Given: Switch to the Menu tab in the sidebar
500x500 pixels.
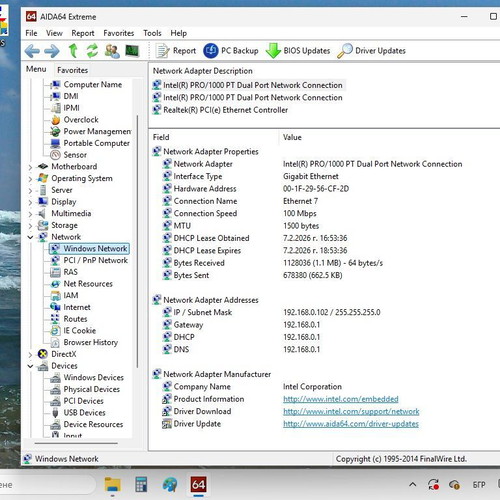Looking at the screenshot, I should pyautogui.click(x=36, y=69).
